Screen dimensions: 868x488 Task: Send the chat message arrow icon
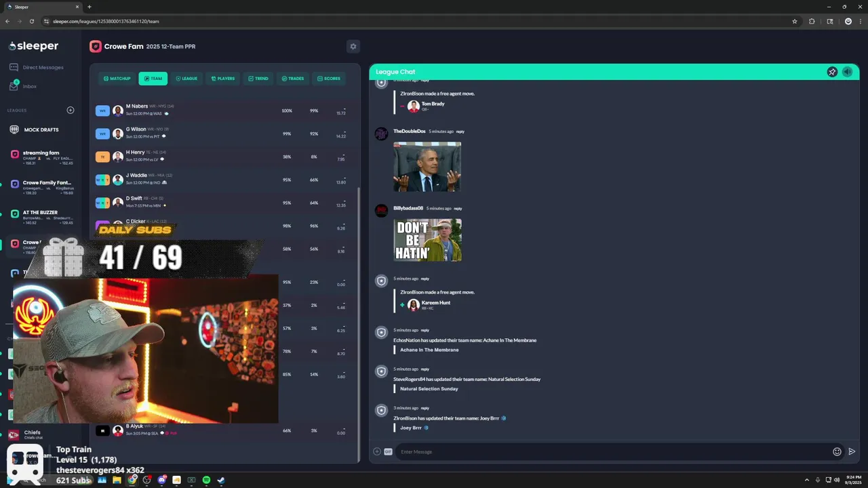coord(852,451)
